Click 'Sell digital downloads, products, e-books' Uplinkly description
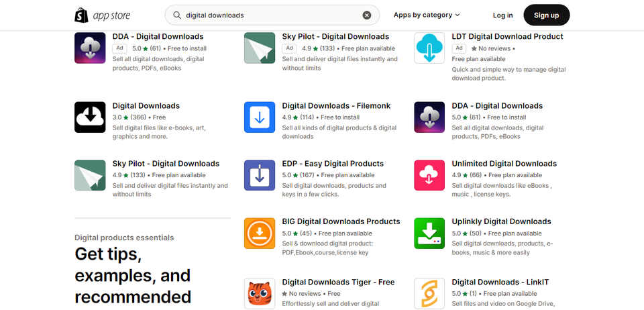644x310 pixels. (x=502, y=248)
